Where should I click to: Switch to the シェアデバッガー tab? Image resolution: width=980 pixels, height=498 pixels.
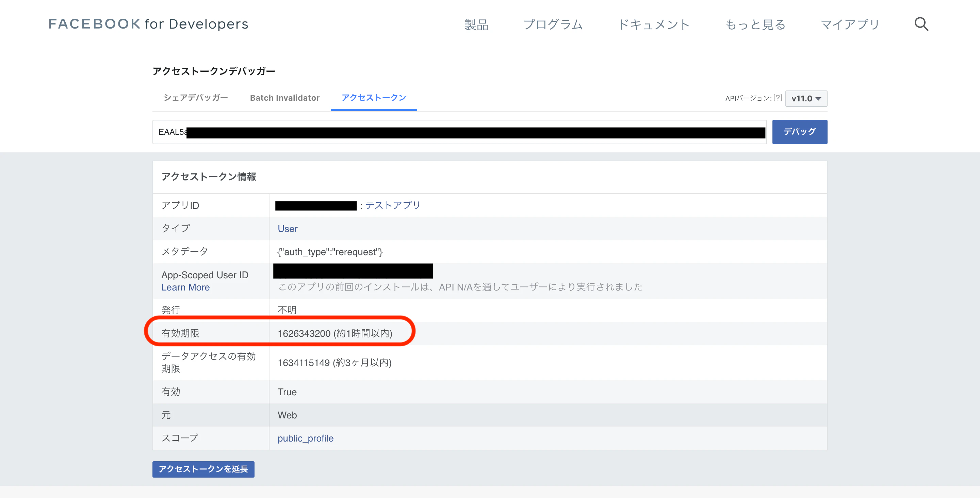tap(196, 98)
